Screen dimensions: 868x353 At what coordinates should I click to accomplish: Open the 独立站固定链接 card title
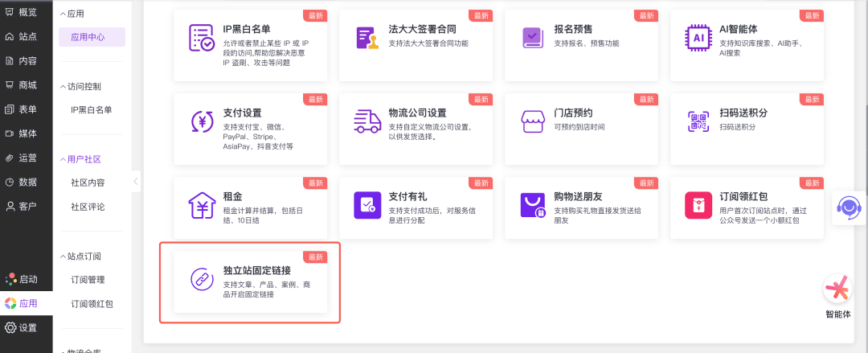(257, 271)
